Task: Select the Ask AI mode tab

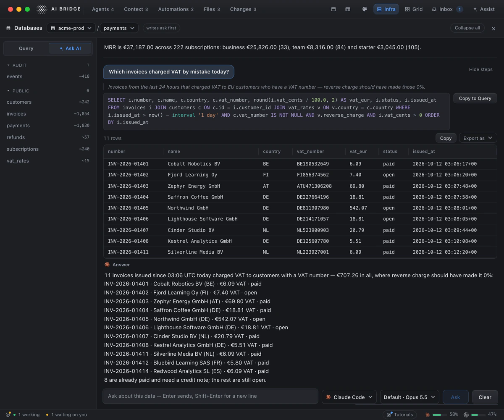Action: pyautogui.click(x=70, y=48)
